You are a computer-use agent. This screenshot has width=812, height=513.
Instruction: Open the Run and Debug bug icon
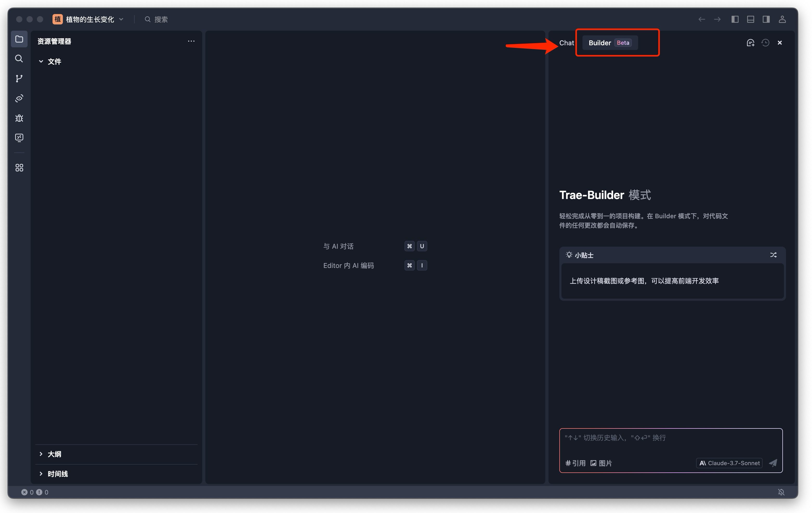pos(19,118)
